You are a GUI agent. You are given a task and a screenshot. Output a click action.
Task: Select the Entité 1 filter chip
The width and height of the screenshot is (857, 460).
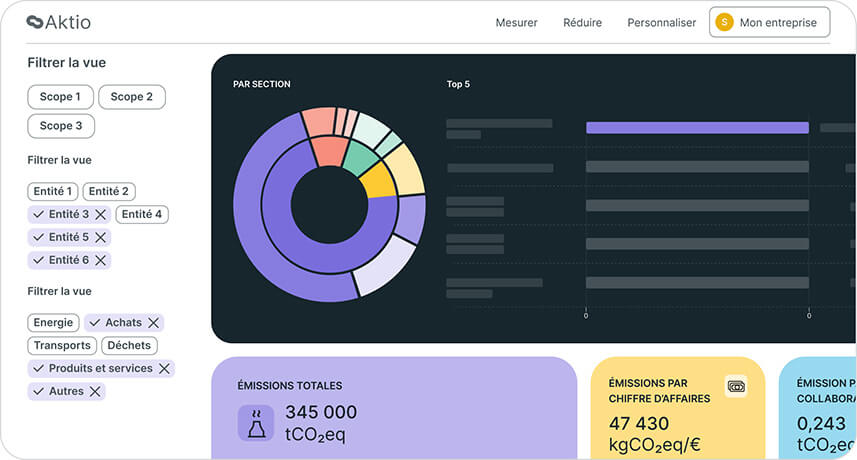coord(52,191)
